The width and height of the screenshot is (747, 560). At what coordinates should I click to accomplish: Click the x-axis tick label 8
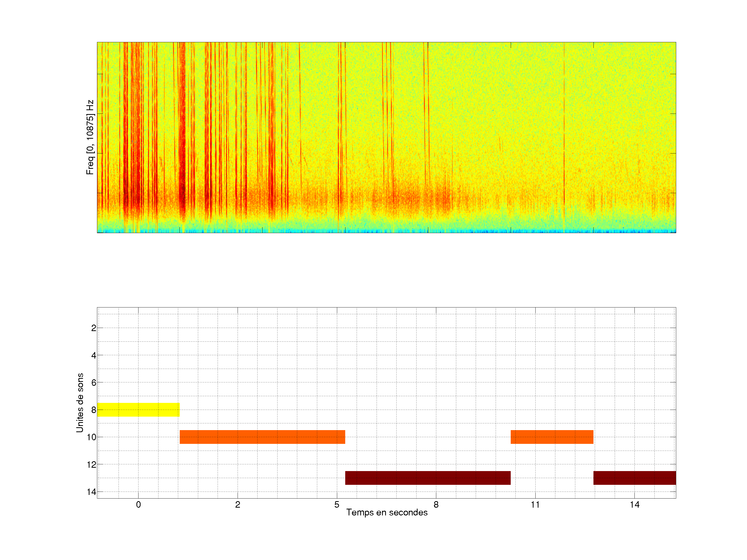coord(436,505)
